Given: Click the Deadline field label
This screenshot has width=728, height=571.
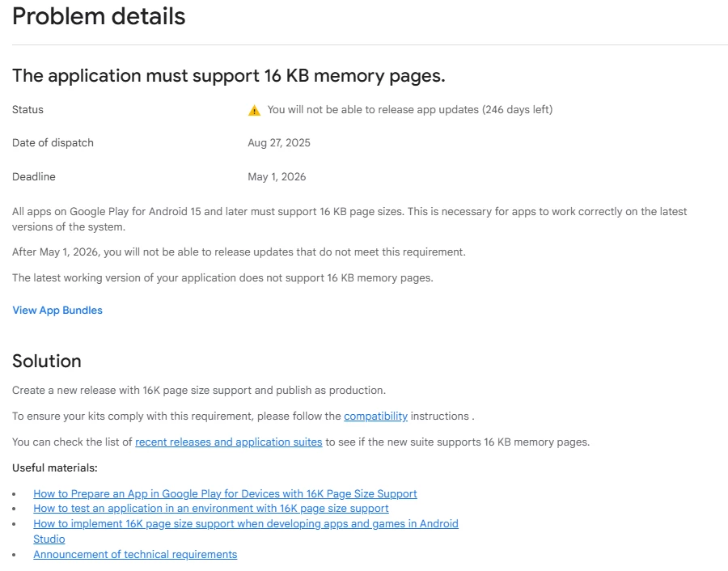Looking at the screenshot, I should (34, 177).
